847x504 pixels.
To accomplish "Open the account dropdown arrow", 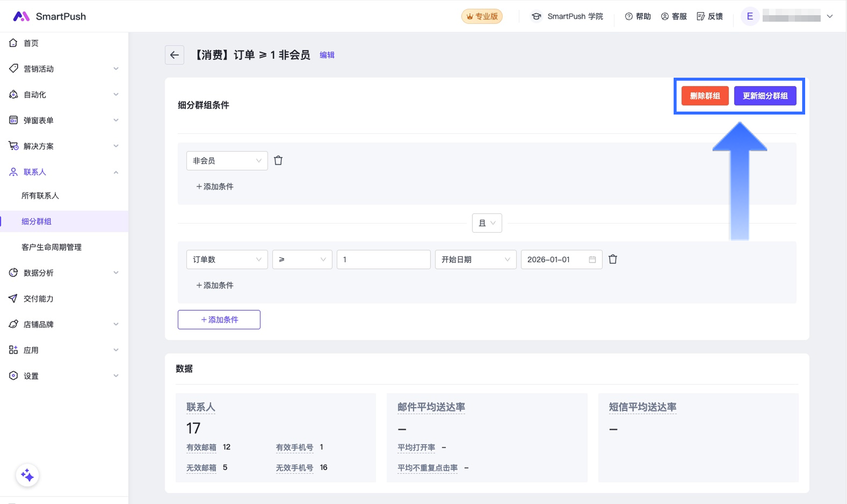I will (830, 16).
